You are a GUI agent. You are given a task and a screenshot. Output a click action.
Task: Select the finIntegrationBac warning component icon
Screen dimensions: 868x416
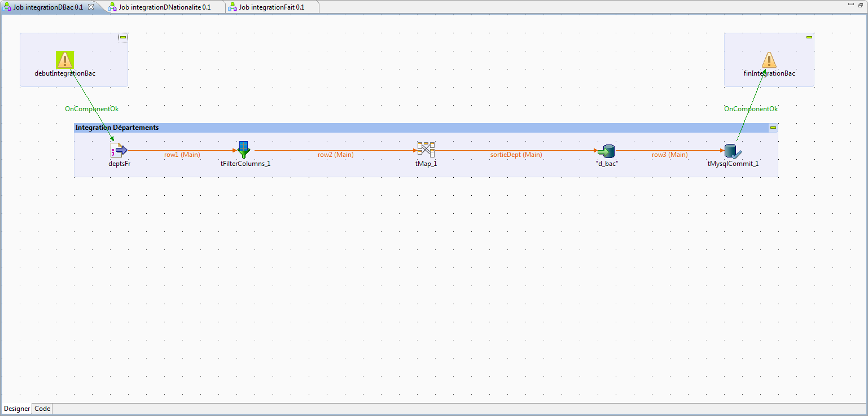pos(769,60)
